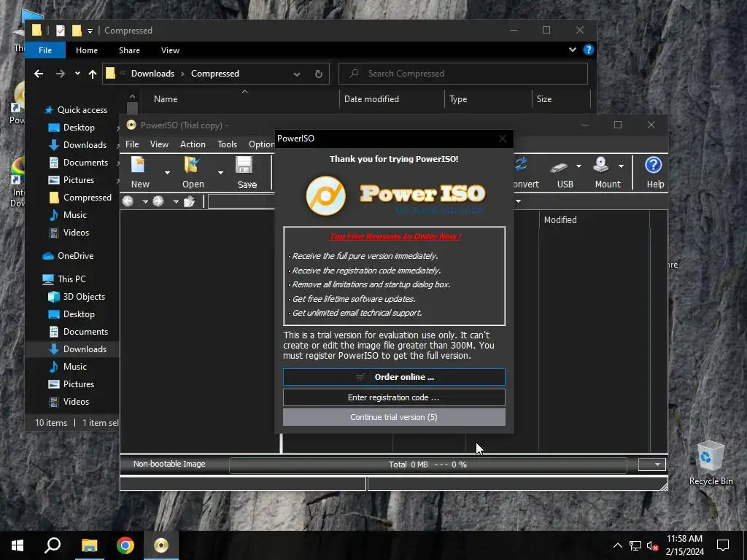The image size is (747, 560).
Task: Sort by Type column in Explorer
Action: pyautogui.click(x=458, y=99)
